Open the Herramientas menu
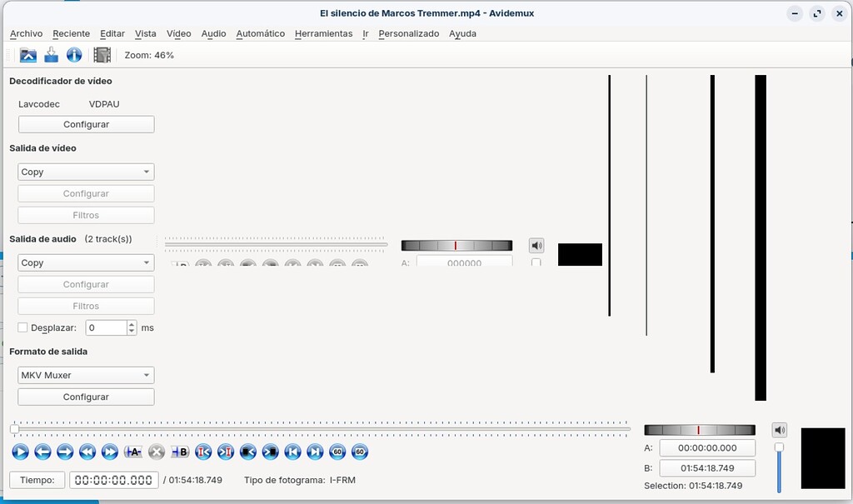This screenshot has height=504, width=853. (x=323, y=33)
